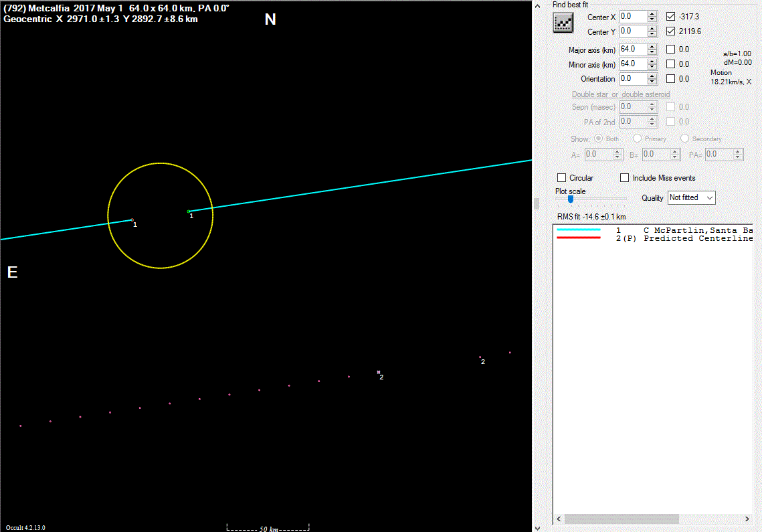
Task: Check the Circular option
Action: point(562,178)
